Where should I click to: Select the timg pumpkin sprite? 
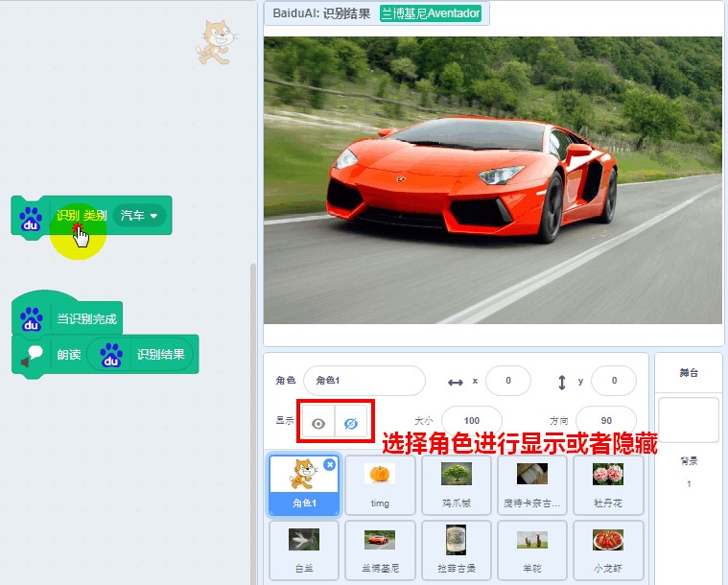tap(380, 485)
